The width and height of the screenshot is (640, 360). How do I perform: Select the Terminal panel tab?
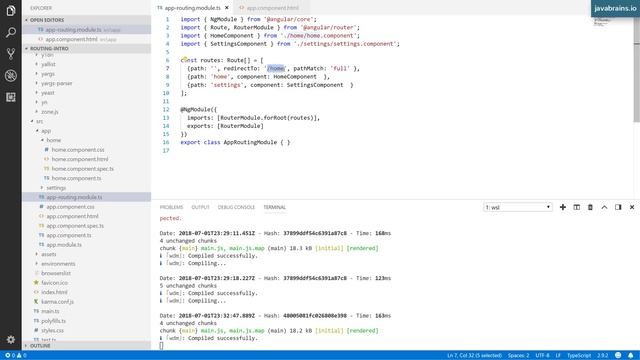(275, 207)
